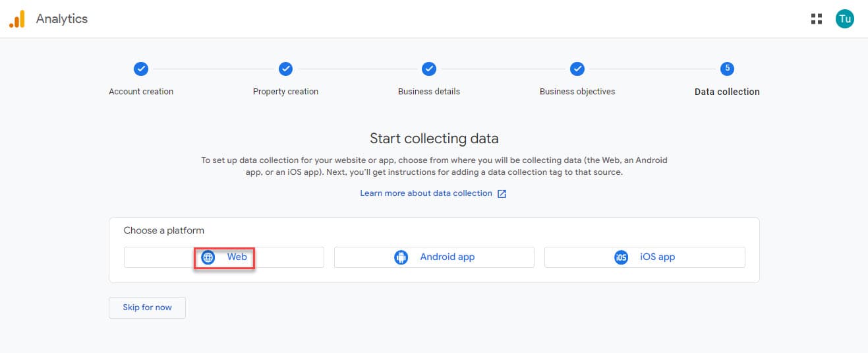Go to the Business objectives step label
This screenshot has height=353, width=868.
point(577,92)
